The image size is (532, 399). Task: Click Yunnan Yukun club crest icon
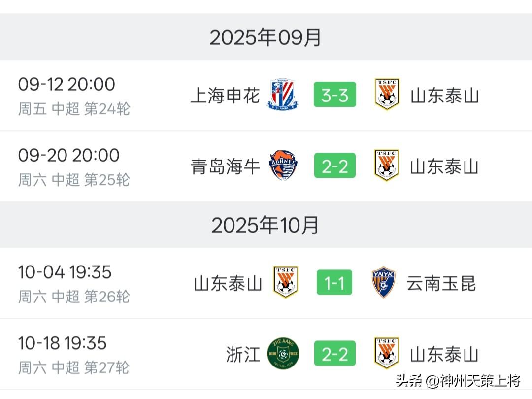383,282
